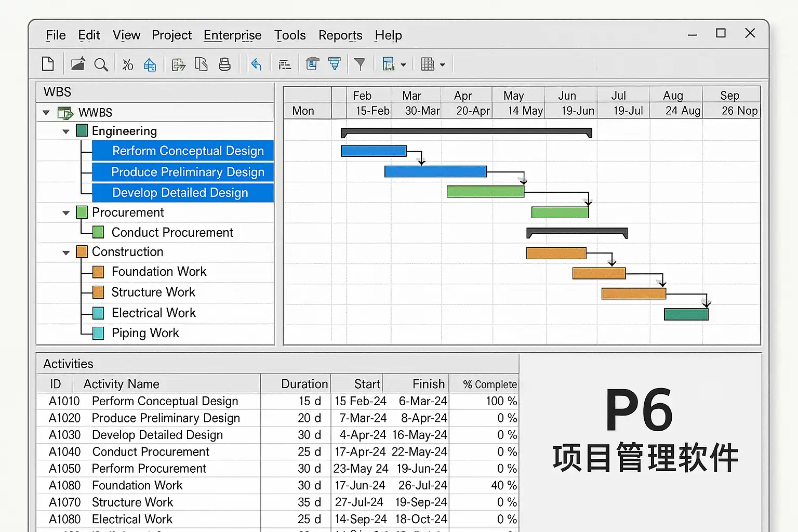Click the WWBS project node icon
The width and height of the screenshot is (798, 532).
65,113
